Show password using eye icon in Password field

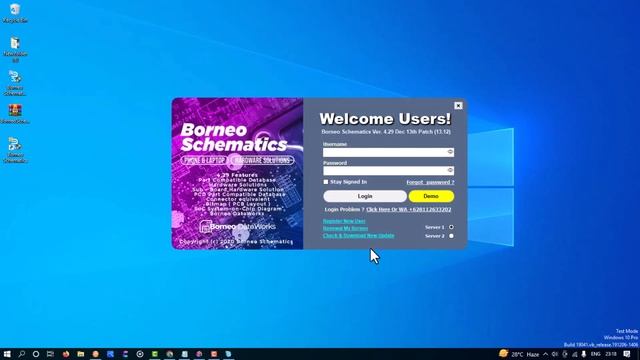(x=450, y=170)
